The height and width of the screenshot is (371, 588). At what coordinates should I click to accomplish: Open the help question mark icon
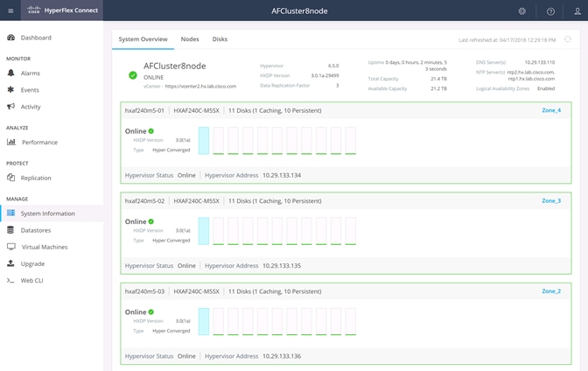(550, 11)
